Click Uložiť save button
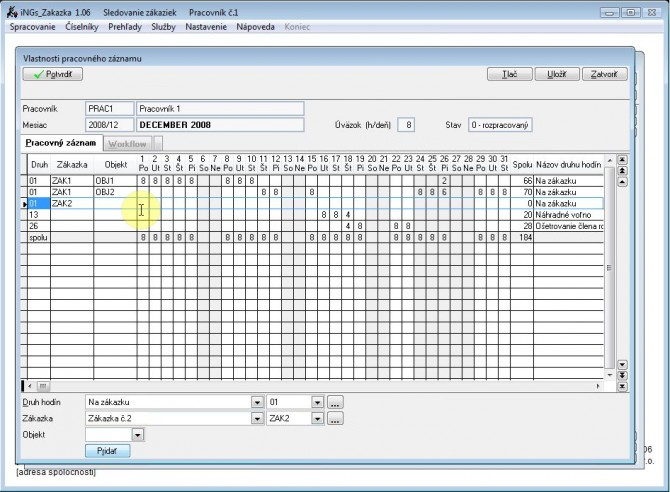 pos(557,74)
